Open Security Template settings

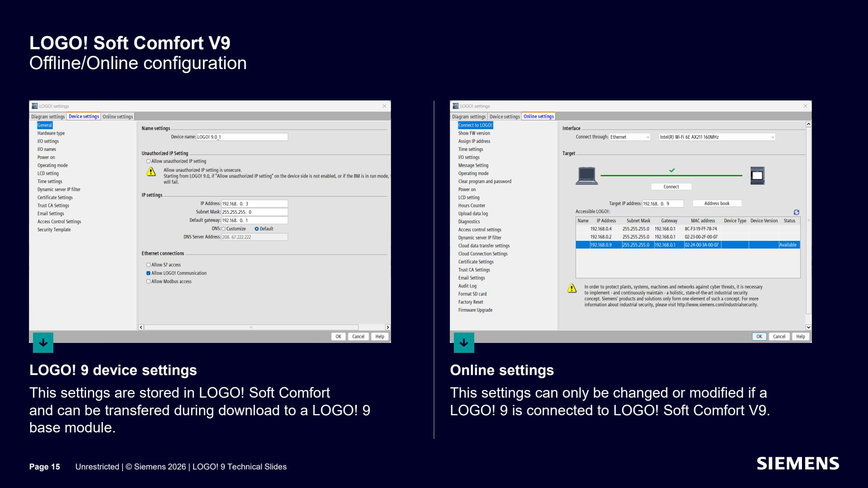[54, 230]
